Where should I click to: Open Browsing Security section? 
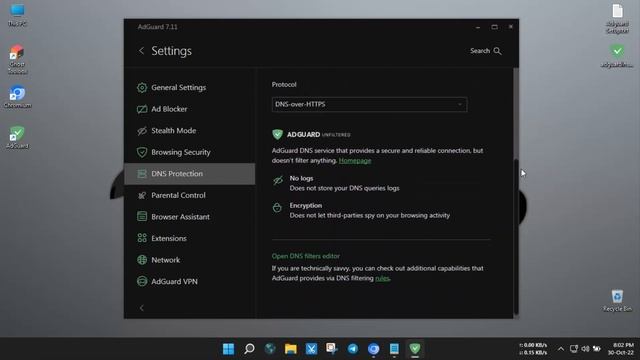[190, 152]
